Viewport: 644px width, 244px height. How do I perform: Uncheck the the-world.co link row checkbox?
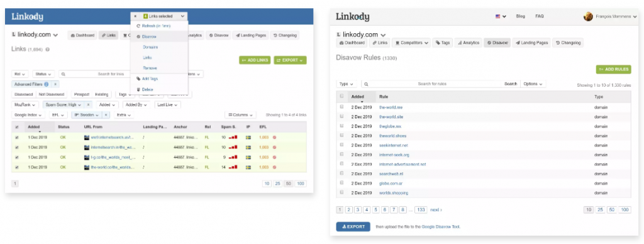pyautogui.click(x=17, y=167)
